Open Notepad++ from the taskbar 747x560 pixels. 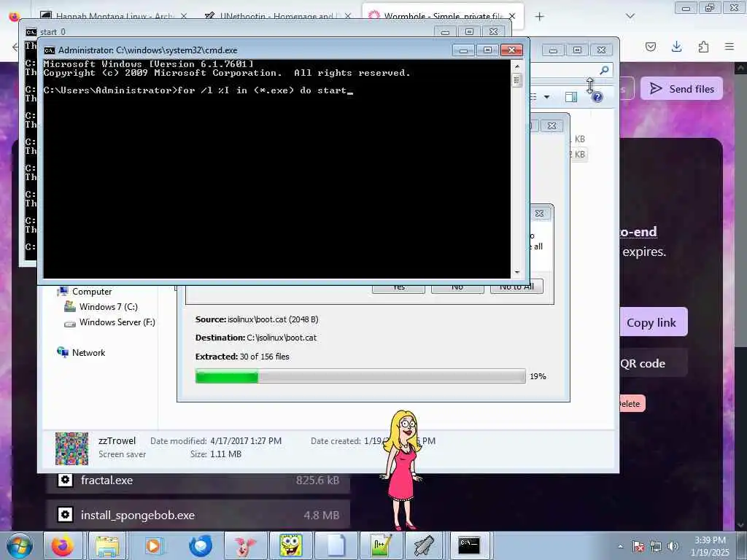pyautogui.click(x=382, y=545)
